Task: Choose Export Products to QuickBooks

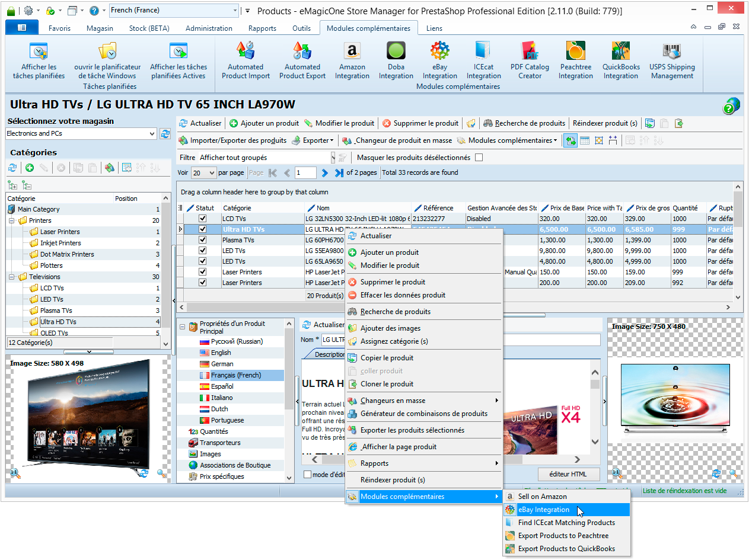Action: coord(567,549)
